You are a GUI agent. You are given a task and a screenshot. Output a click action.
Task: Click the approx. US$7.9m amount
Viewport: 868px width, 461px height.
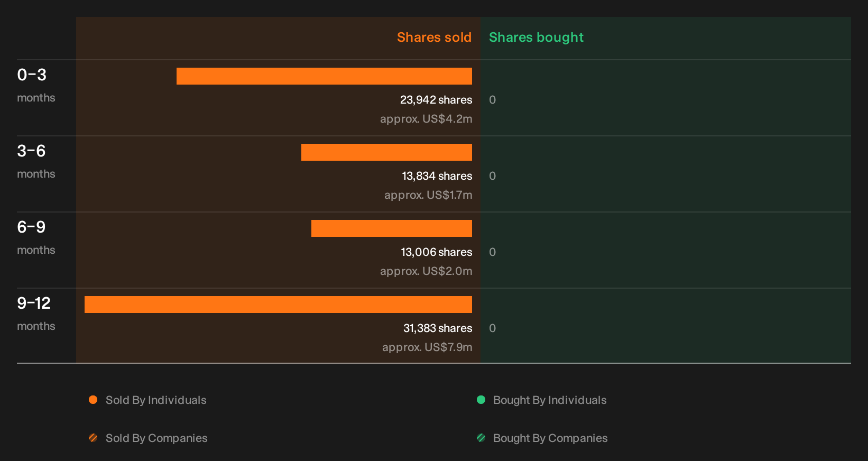[427, 347]
